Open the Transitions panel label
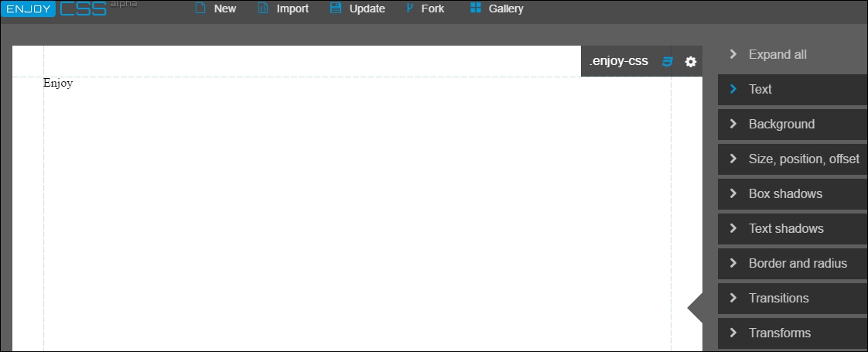 [778, 299]
